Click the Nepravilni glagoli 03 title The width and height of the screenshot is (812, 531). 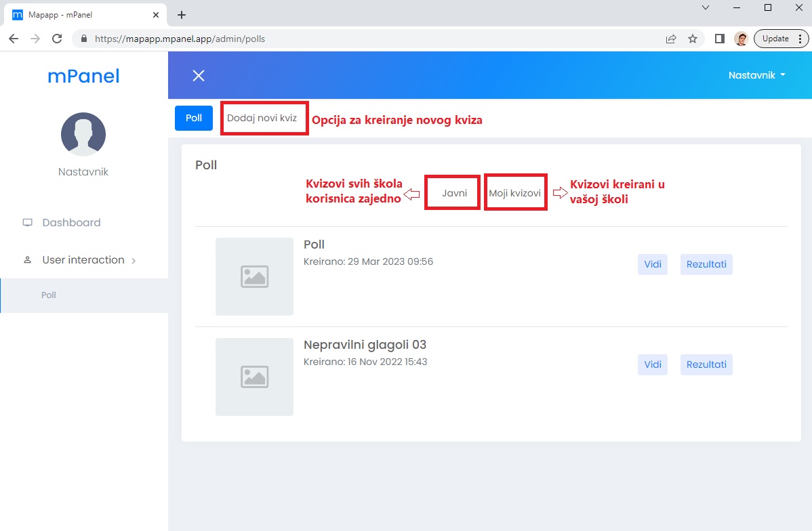(x=365, y=345)
